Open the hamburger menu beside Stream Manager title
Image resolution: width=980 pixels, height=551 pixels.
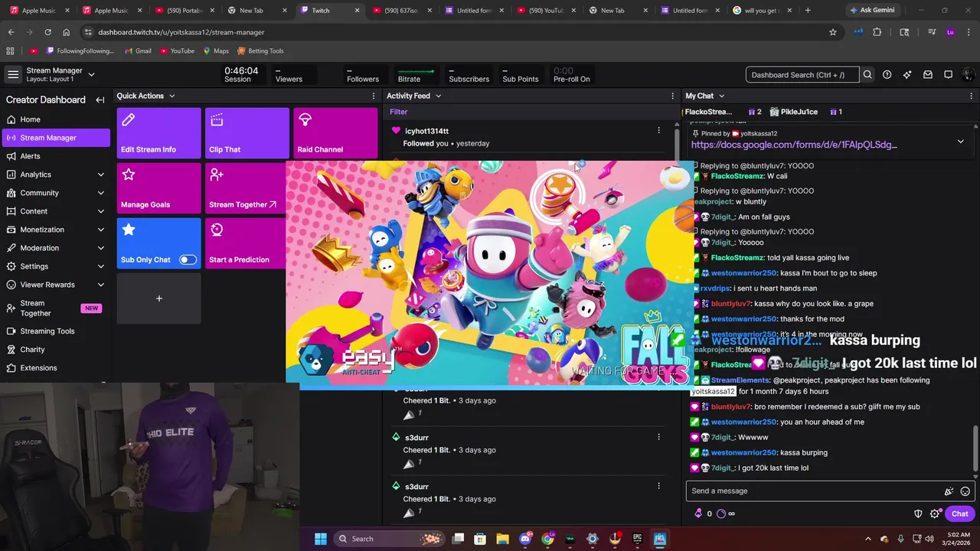point(13,74)
